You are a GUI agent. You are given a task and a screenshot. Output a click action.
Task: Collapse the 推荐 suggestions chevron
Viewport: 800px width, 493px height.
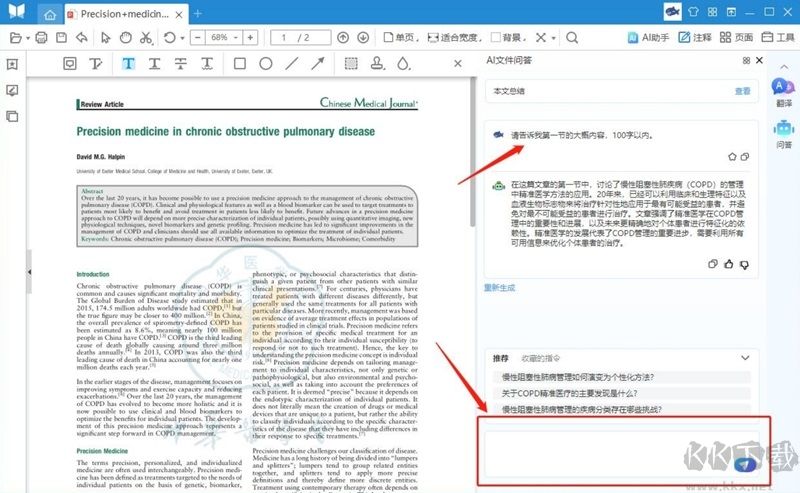coord(745,358)
